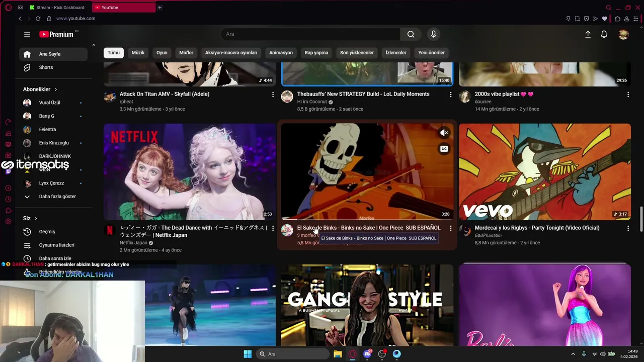Open the account avatar menu

pos(623,34)
